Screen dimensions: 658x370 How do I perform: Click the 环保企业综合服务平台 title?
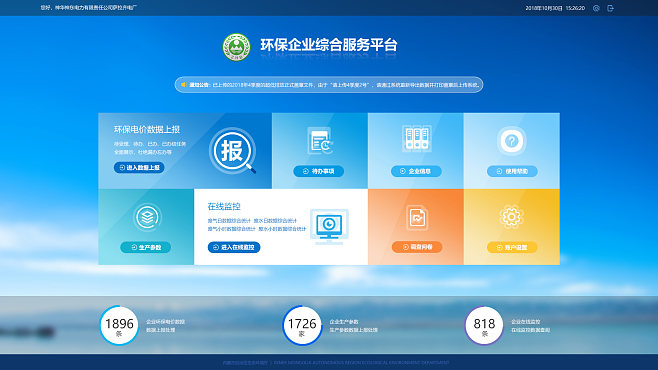point(329,45)
